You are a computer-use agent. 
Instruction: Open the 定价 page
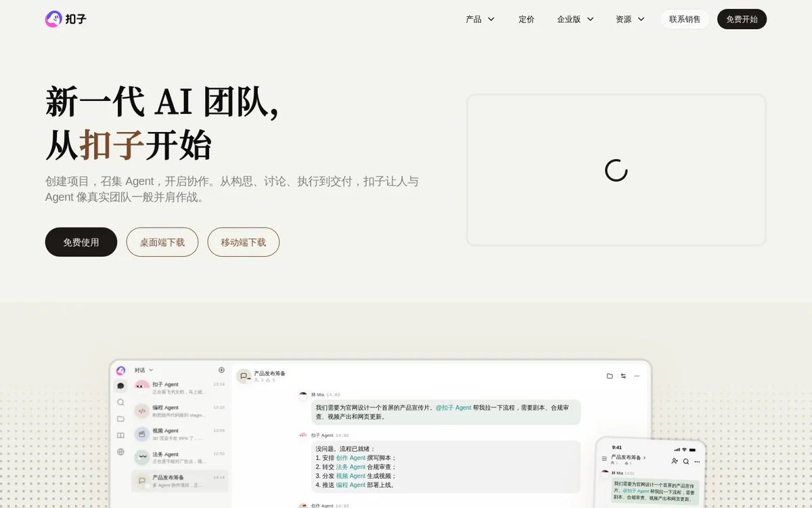coord(526,19)
